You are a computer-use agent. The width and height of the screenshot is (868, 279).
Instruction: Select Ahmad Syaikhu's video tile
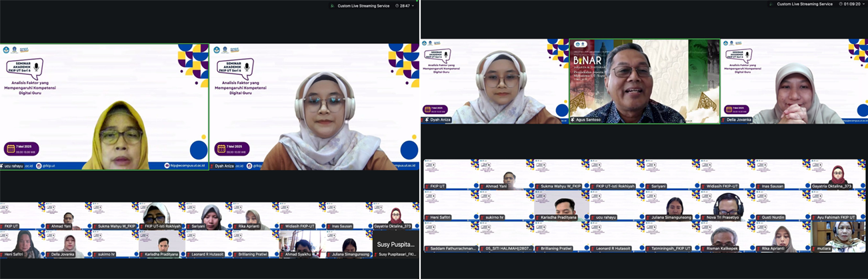coord(302,244)
